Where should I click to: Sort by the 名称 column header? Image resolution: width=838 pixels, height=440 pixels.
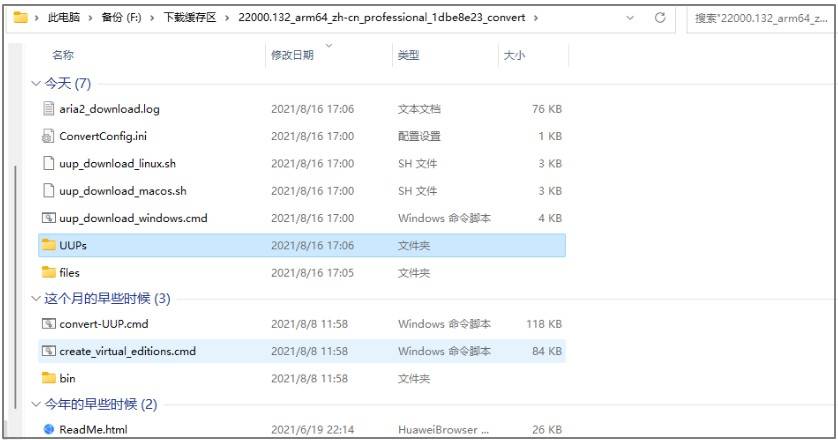pyautogui.click(x=63, y=55)
